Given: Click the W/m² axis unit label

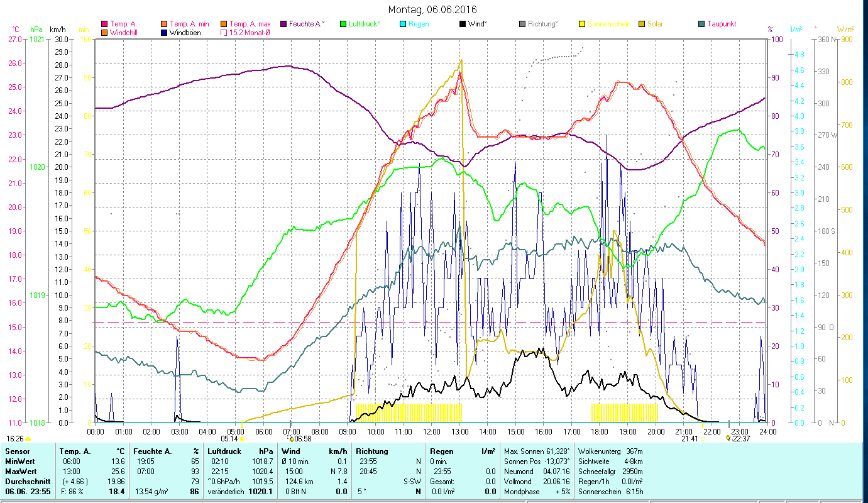Looking at the screenshot, I should pyautogui.click(x=847, y=29).
